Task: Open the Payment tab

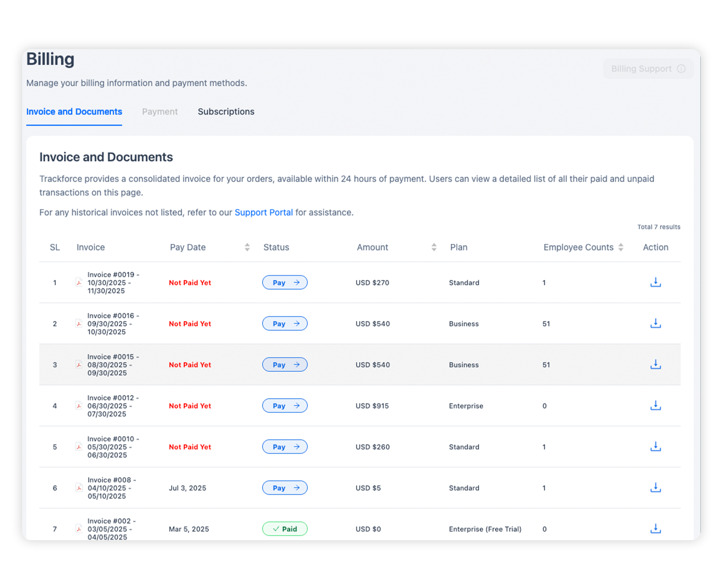Action: click(x=160, y=112)
